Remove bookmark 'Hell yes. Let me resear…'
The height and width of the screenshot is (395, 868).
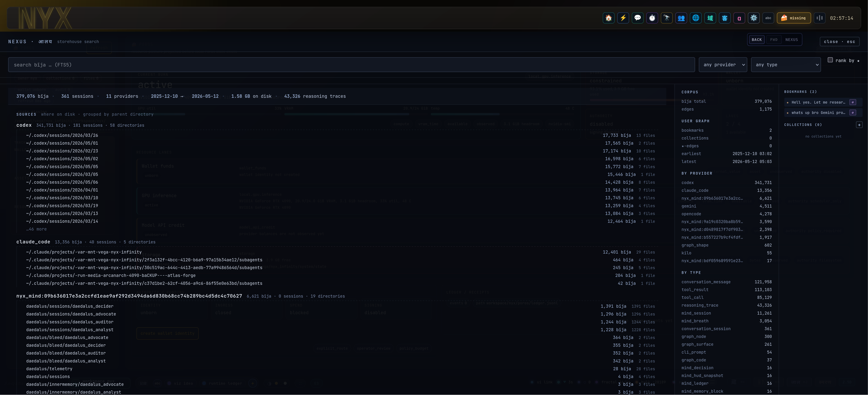[x=853, y=102]
